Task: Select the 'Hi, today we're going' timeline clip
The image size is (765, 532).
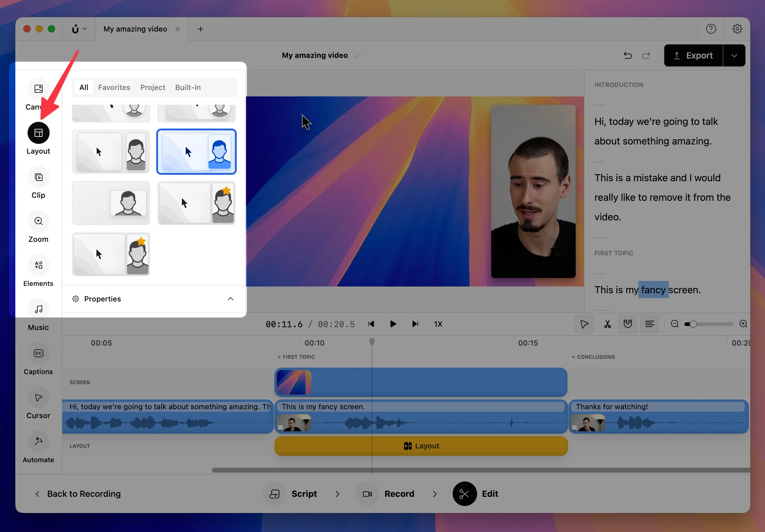Action: click(168, 416)
